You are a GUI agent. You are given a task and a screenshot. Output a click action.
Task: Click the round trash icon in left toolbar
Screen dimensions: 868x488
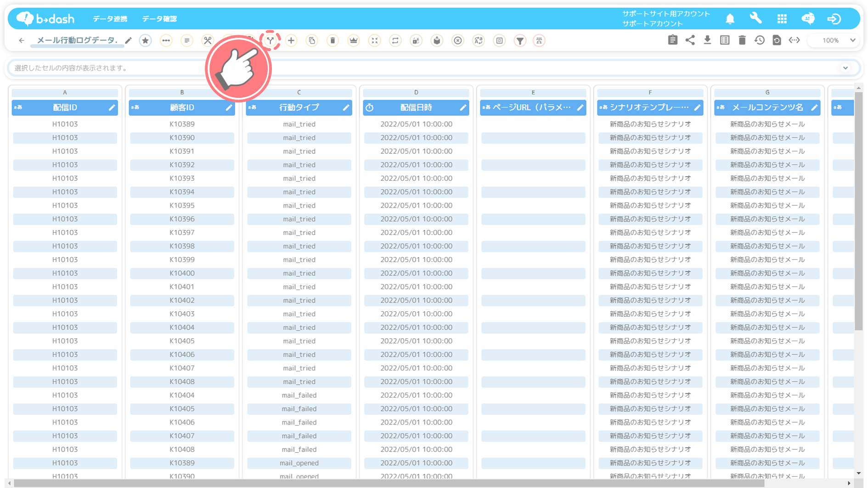(x=333, y=40)
